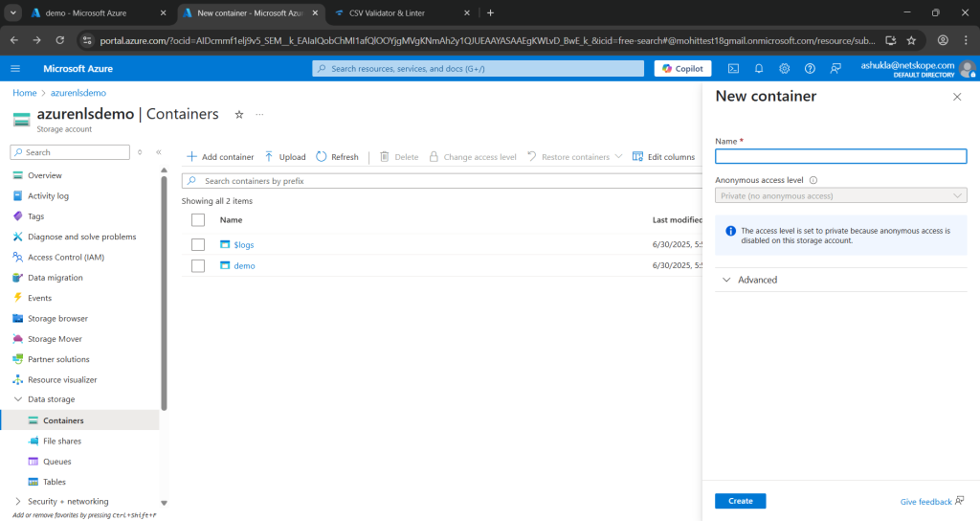Click Change access level toolbar item
The image size is (980, 521).
point(473,157)
